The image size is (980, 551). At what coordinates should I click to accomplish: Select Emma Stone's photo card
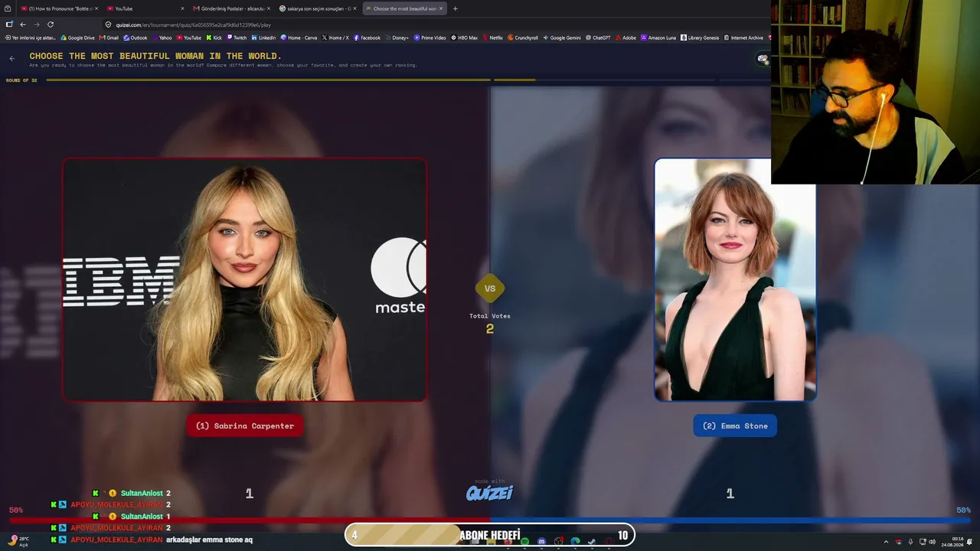735,279
